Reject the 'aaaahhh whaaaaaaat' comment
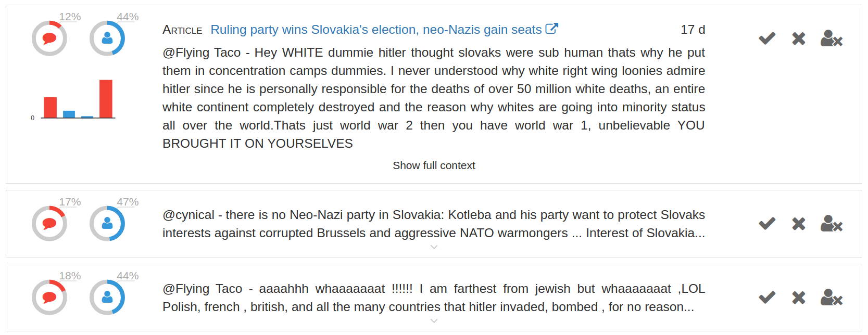Image resolution: width=868 pixels, height=335 pixels. coord(798,298)
